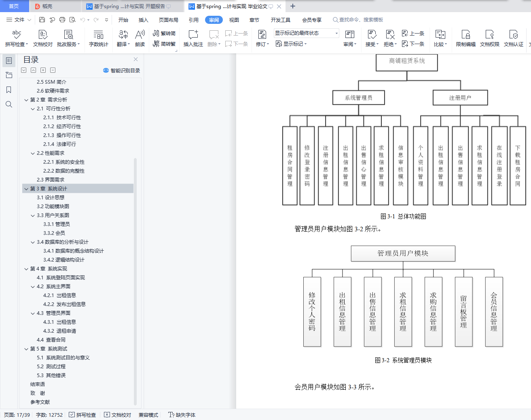Open the customize quick access toolbar arrow
The width and height of the screenshot is (531, 420).
pos(106,19)
